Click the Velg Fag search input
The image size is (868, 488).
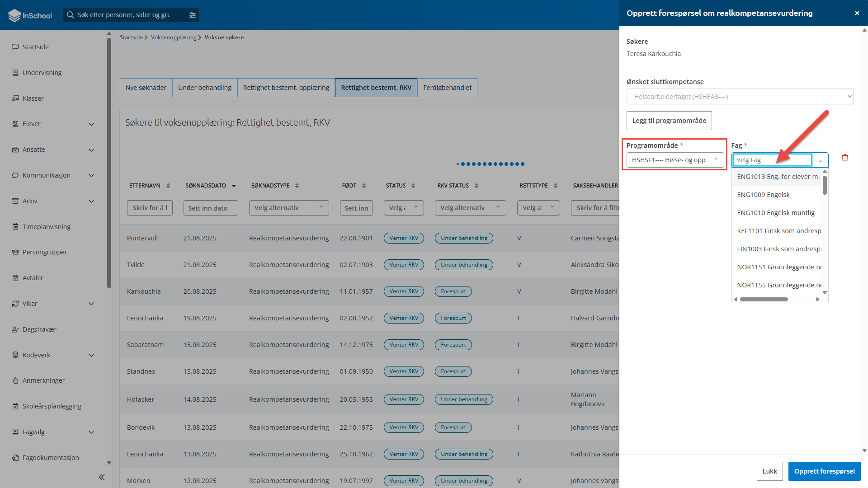pyautogui.click(x=772, y=160)
